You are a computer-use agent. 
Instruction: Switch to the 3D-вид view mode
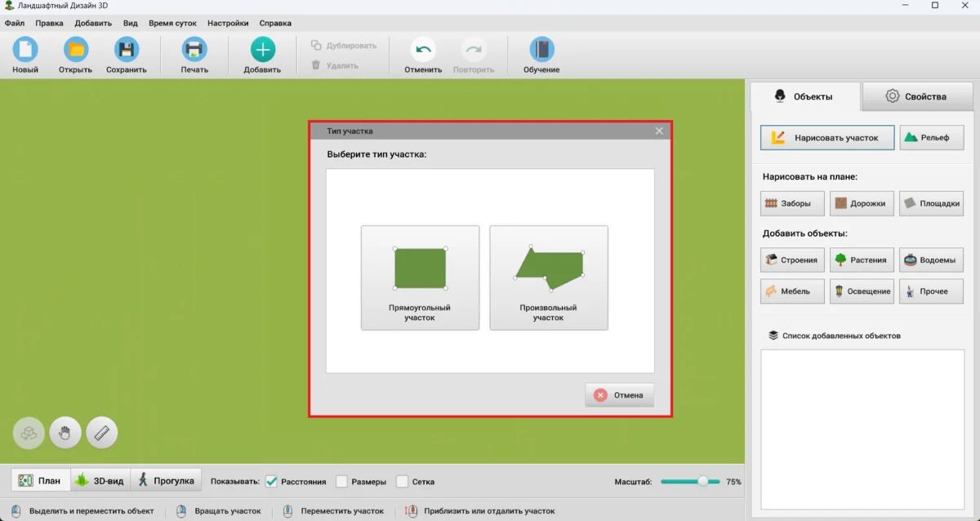100,481
